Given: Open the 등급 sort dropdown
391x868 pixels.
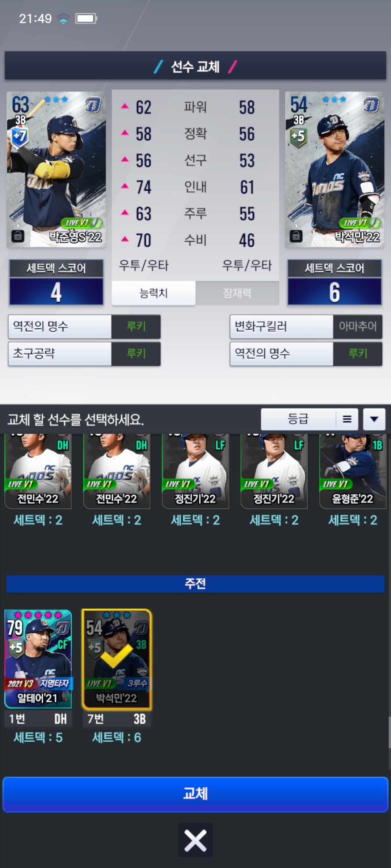Looking at the screenshot, I should pos(298,419).
